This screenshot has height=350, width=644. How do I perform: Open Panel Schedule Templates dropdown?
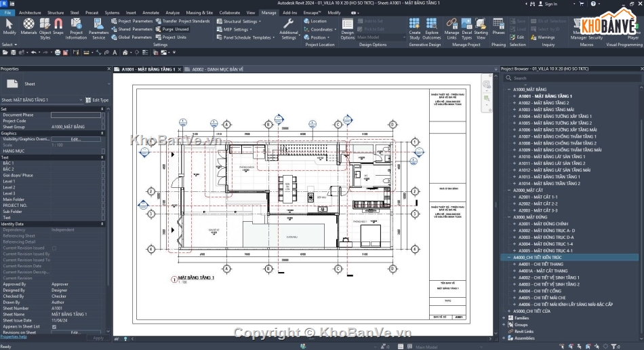tap(245, 37)
